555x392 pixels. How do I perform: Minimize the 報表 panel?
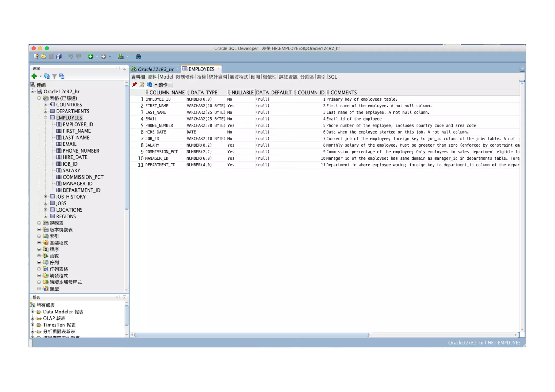(124, 297)
